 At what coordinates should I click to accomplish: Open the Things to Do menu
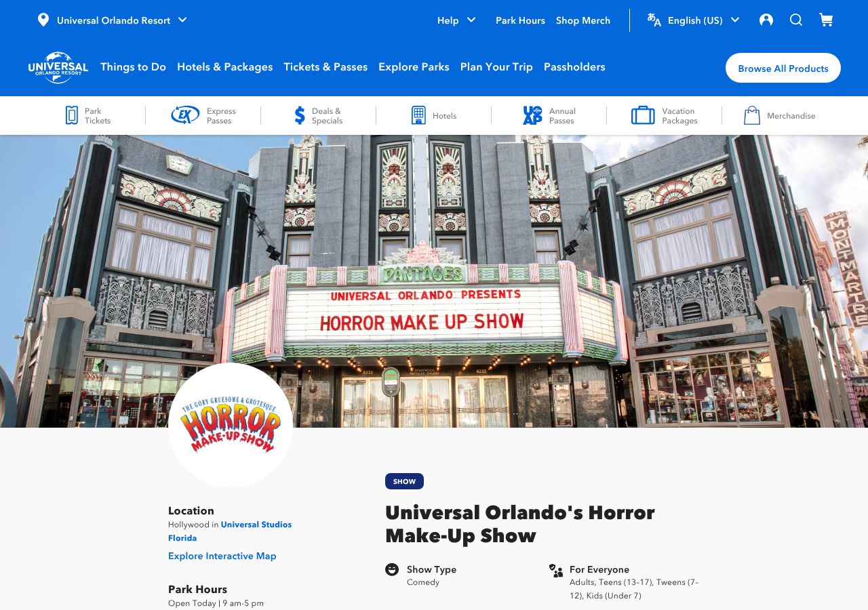click(133, 67)
